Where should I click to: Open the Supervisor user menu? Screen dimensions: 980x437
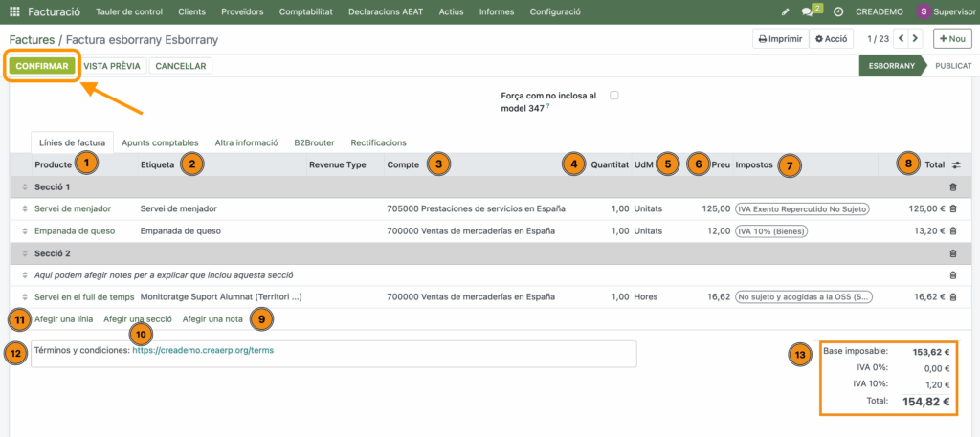point(943,12)
